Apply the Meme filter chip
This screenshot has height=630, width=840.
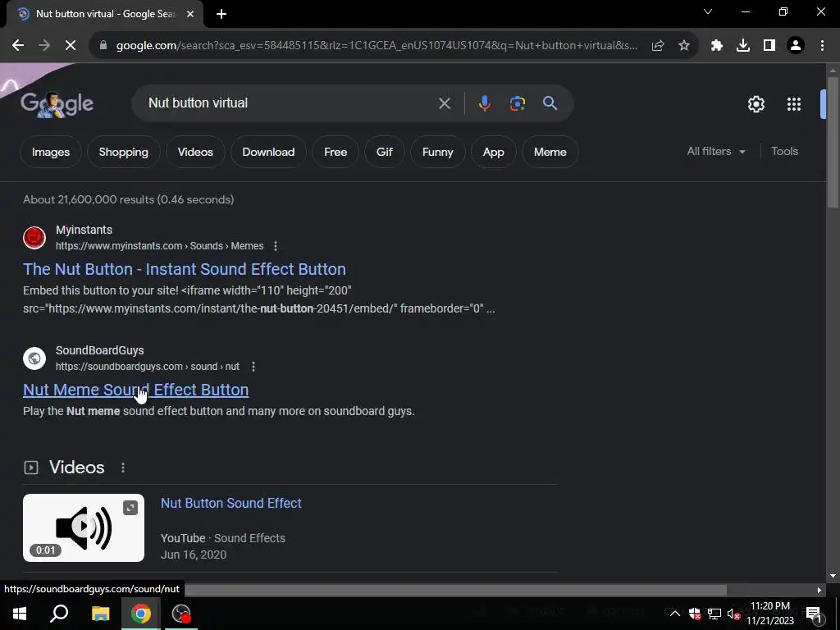[x=550, y=152]
